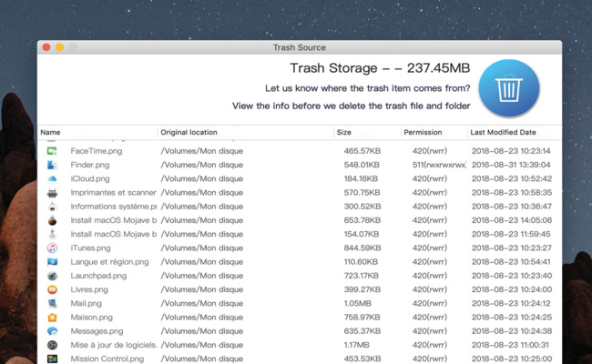Select the Imprimantes et scanner row
The height and width of the screenshot is (364, 592).
[113, 193]
